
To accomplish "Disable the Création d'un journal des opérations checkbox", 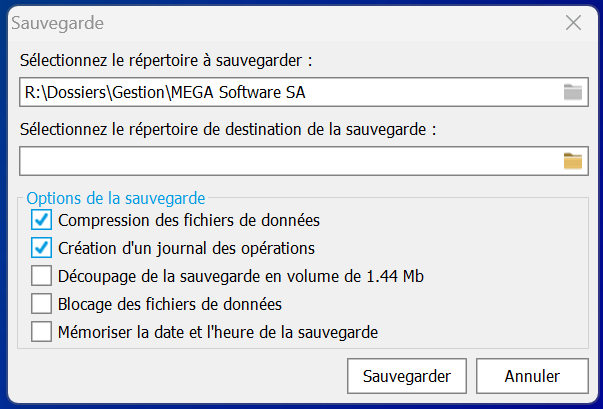I will (42, 247).
